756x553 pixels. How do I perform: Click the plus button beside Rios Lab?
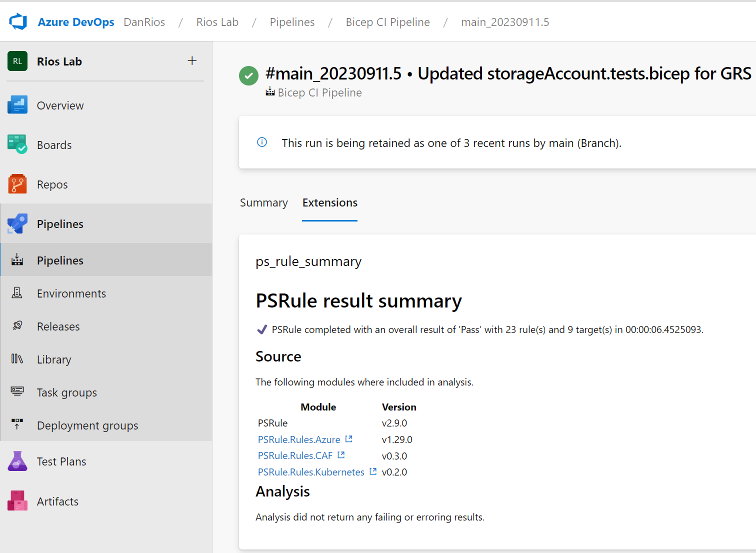[x=192, y=61]
